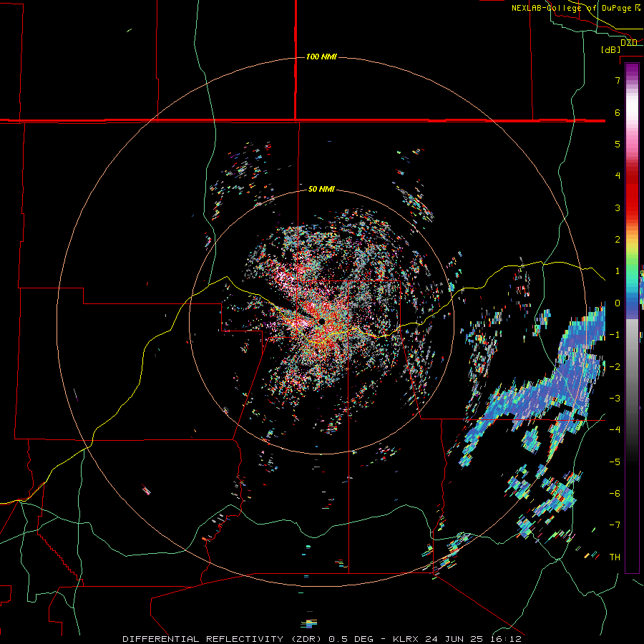Click the 1 tick label on the color scale
The width and height of the screenshot is (644, 644).
[x=618, y=271]
